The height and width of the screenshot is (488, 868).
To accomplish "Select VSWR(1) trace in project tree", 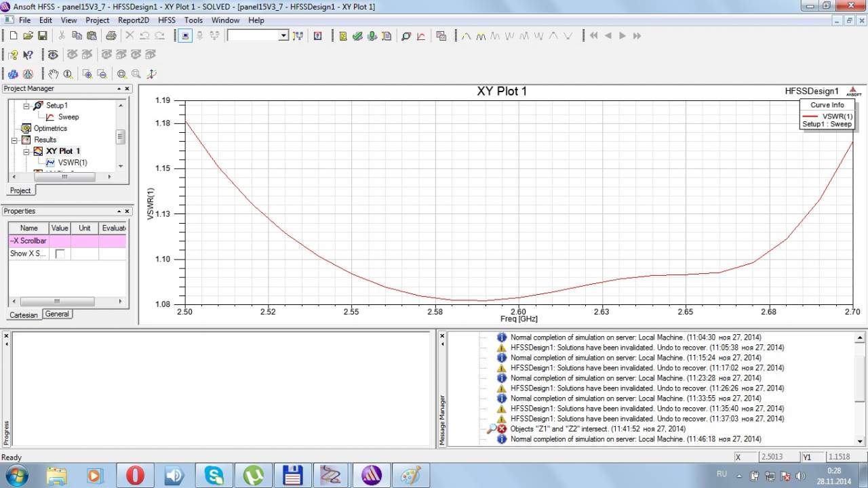I will point(72,163).
